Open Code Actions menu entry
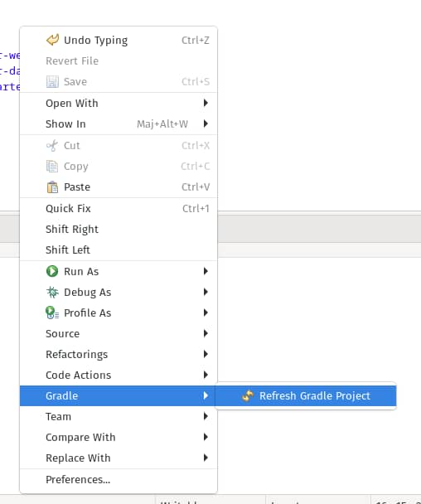This screenshot has width=421, height=504. 119,376
